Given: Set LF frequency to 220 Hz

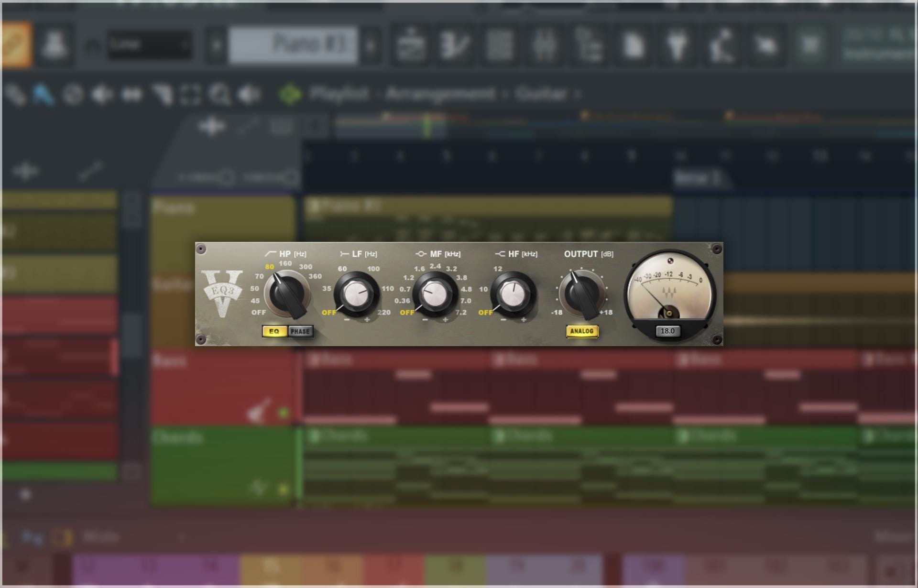Looking at the screenshot, I should click(384, 312).
